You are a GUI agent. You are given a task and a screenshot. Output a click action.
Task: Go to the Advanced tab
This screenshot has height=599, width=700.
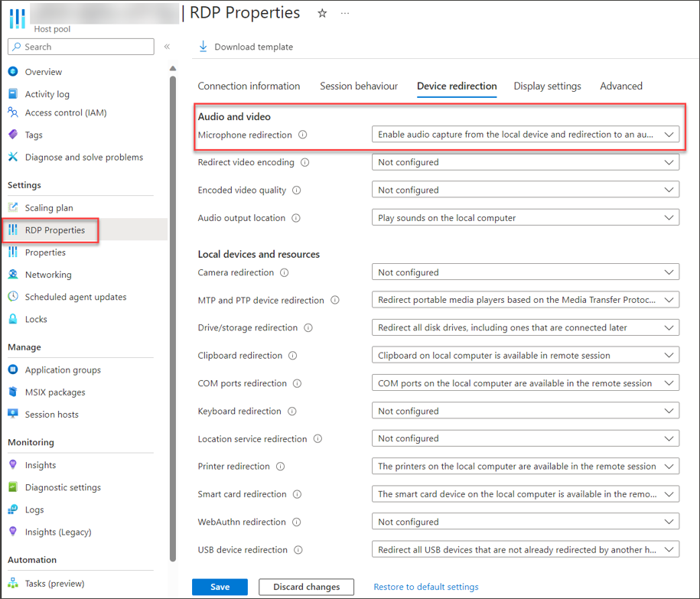pos(621,86)
